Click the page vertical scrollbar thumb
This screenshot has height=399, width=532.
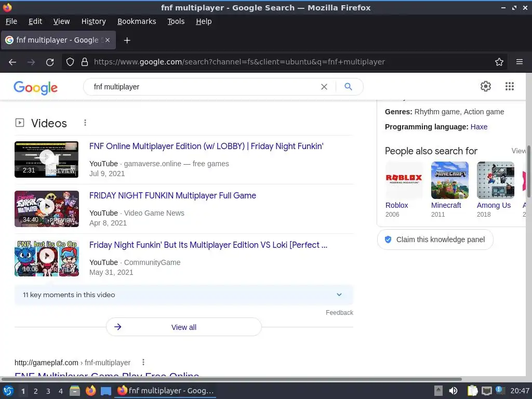click(x=528, y=171)
